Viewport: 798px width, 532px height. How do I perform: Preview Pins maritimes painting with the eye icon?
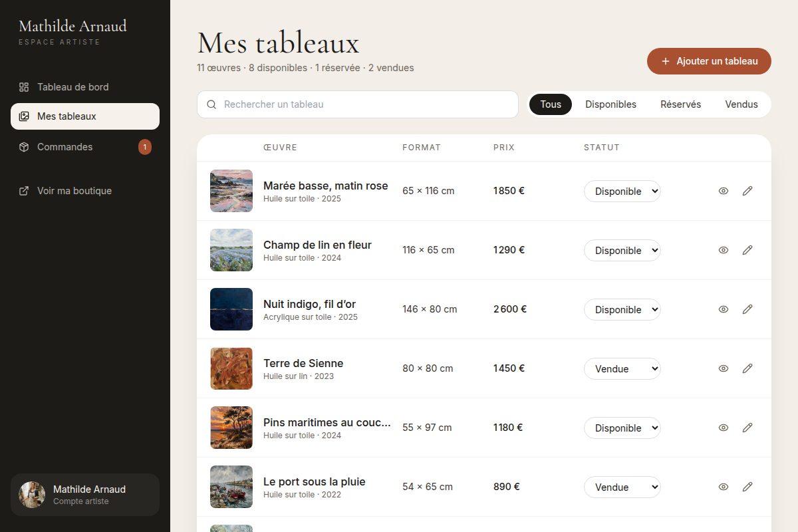click(x=724, y=428)
